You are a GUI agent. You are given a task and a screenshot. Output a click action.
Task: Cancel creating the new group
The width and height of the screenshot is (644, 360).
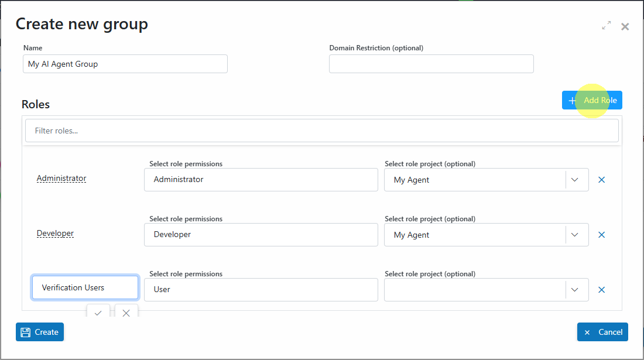coord(602,332)
